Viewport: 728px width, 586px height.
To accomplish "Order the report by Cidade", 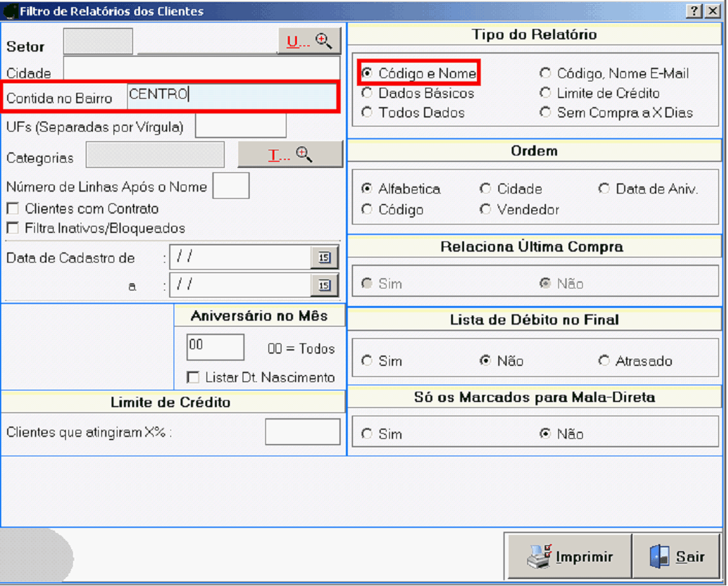I will (x=485, y=189).
